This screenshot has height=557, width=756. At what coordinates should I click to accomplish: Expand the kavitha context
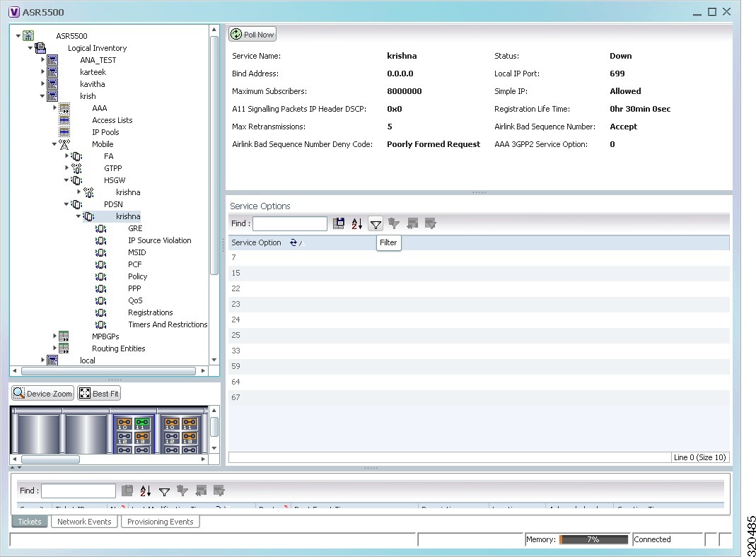(42, 84)
